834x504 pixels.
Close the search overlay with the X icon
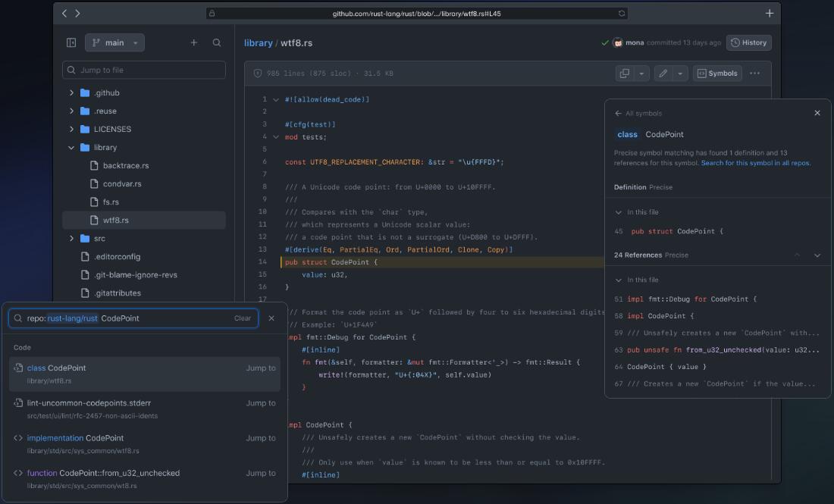point(271,318)
